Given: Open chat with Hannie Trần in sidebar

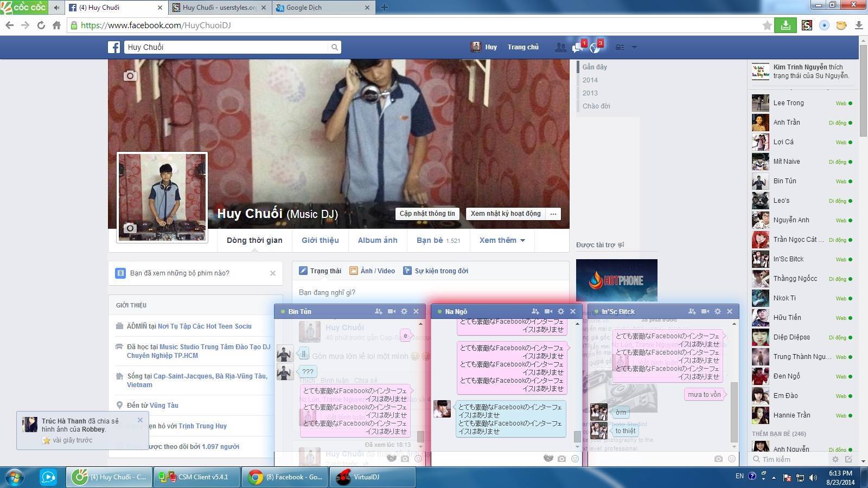Looking at the screenshot, I should coord(802,415).
